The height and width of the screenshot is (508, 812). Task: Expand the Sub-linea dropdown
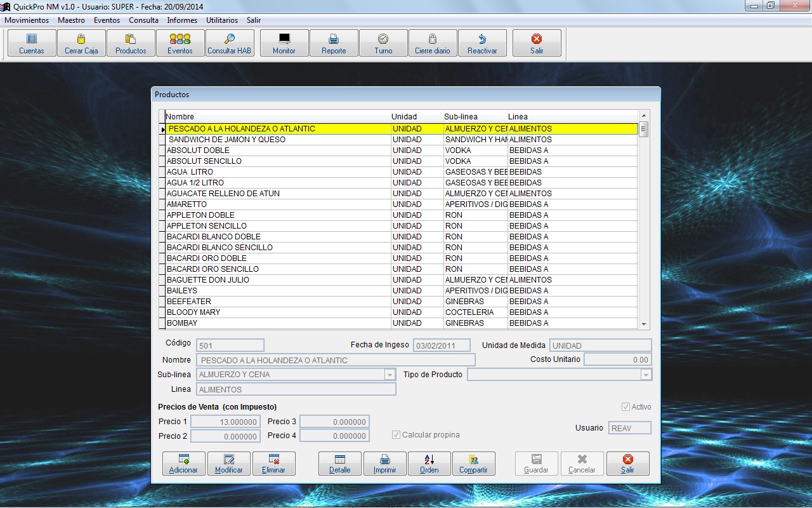click(390, 375)
